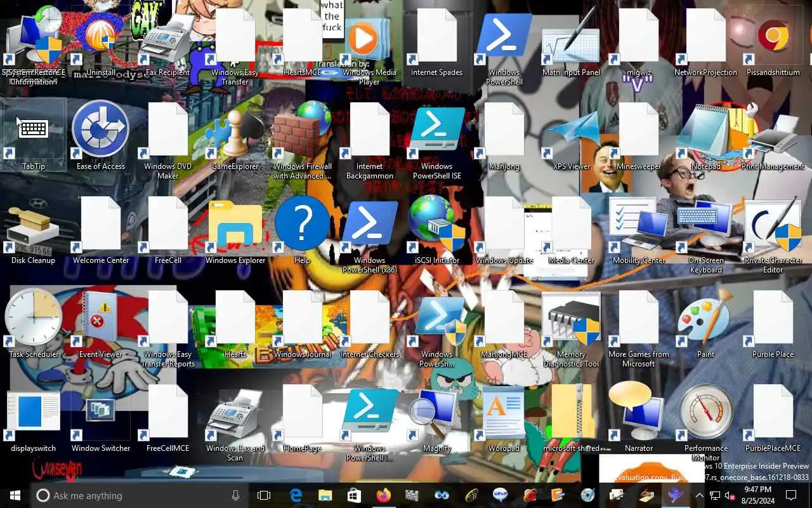
Task: Open Windows Journal shortcut
Action: [302, 324]
